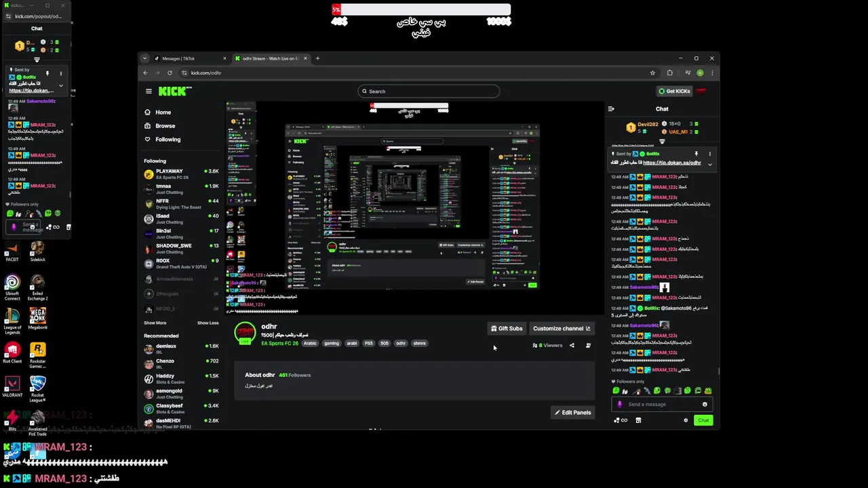Open NFFR channel in Following
The image size is (868, 488).
[x=181, y=204]
